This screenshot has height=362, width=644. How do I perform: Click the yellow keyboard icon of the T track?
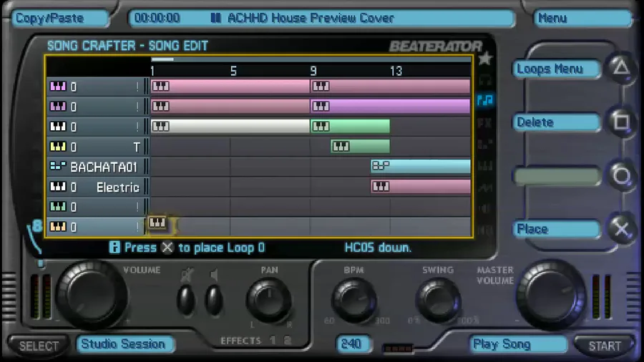(58, 147)
